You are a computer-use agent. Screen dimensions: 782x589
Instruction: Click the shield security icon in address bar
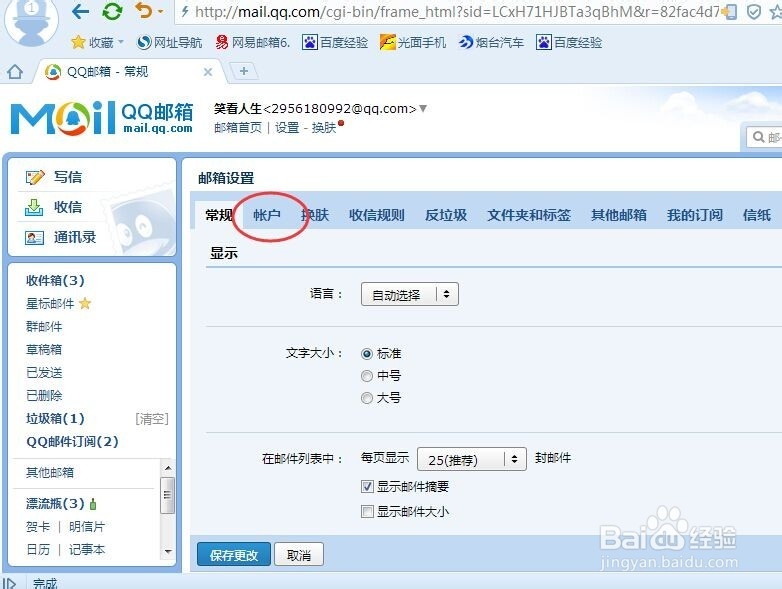754,12
